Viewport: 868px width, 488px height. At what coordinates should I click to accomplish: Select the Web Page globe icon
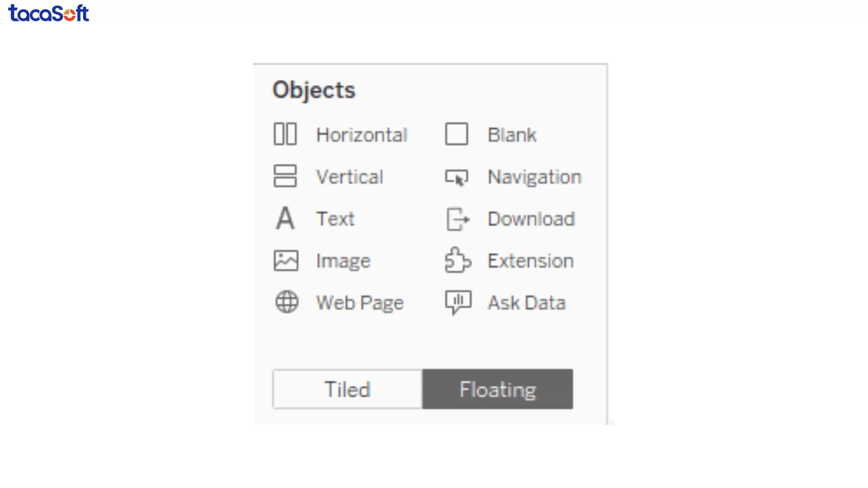288,302
